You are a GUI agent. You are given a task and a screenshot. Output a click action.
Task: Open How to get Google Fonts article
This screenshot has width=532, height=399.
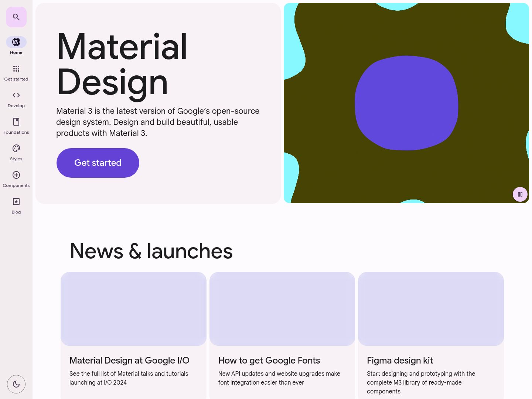click(x=269, y=361)
